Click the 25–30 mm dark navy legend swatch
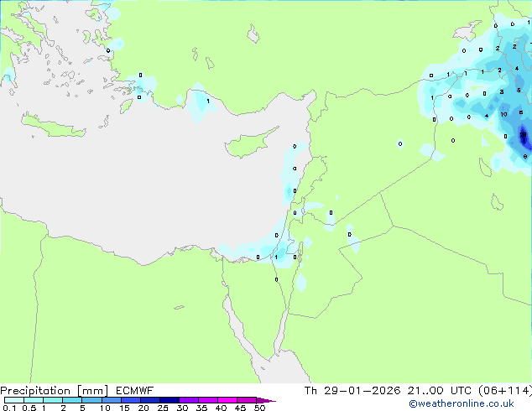Screen dimensions: 532x411 169,400
